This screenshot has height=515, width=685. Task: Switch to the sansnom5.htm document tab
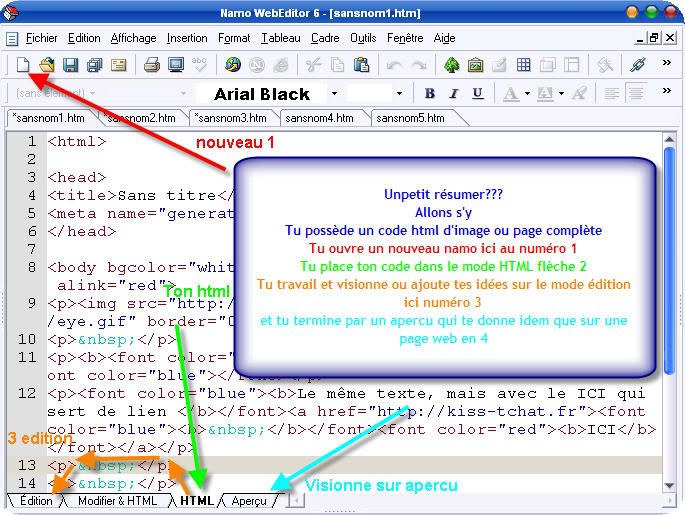(411, 118)
